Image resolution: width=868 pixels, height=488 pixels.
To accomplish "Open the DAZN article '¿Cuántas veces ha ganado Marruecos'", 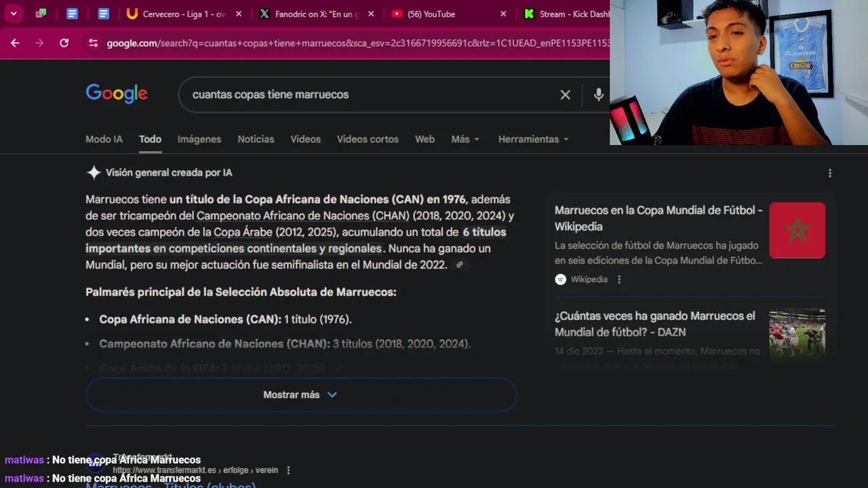I will (655, 324).
